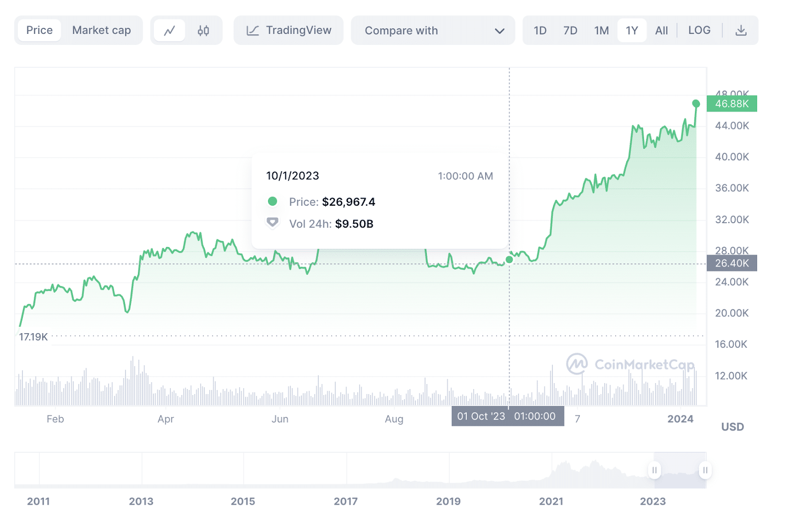Select the Market cap tab
The height and width of the screenshot is (532, 797).
[102, 30]
